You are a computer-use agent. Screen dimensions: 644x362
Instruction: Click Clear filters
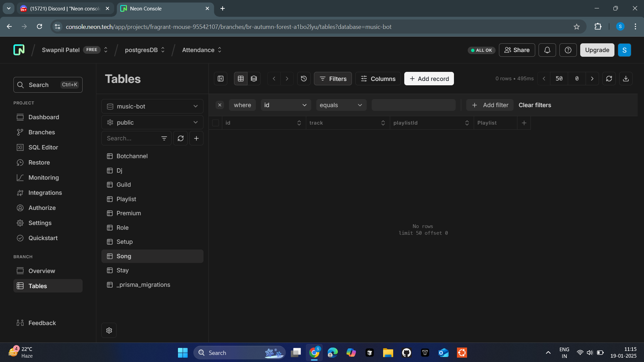(535, 105)
